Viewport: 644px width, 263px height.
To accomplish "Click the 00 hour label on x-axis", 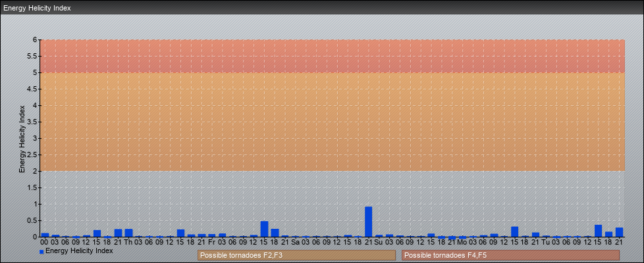I will point(45,242).
